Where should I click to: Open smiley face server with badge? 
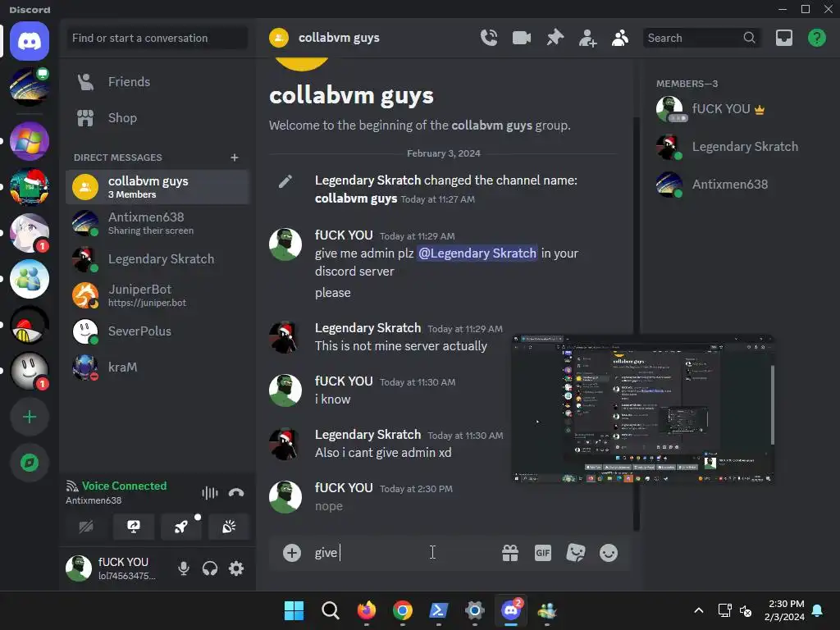pyautogui.click(x=30, y=370)
